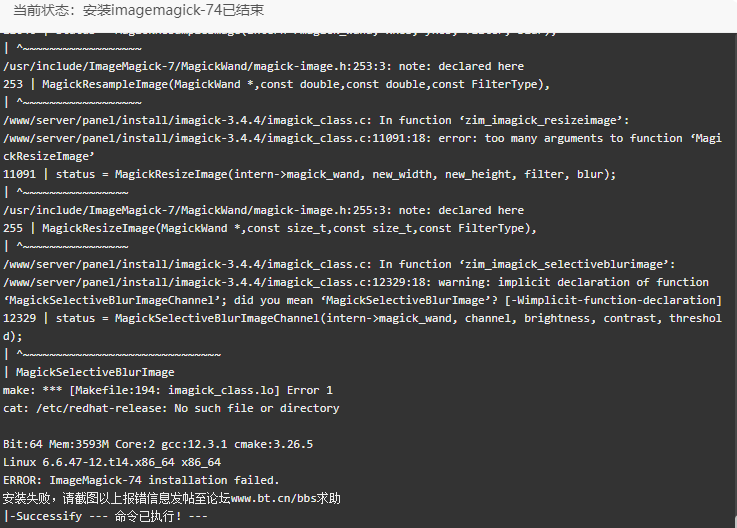This screenshot has height=528, width=737.
Task: Click the 'Successify --- 命令已执行' line
Action: (106, 516)
